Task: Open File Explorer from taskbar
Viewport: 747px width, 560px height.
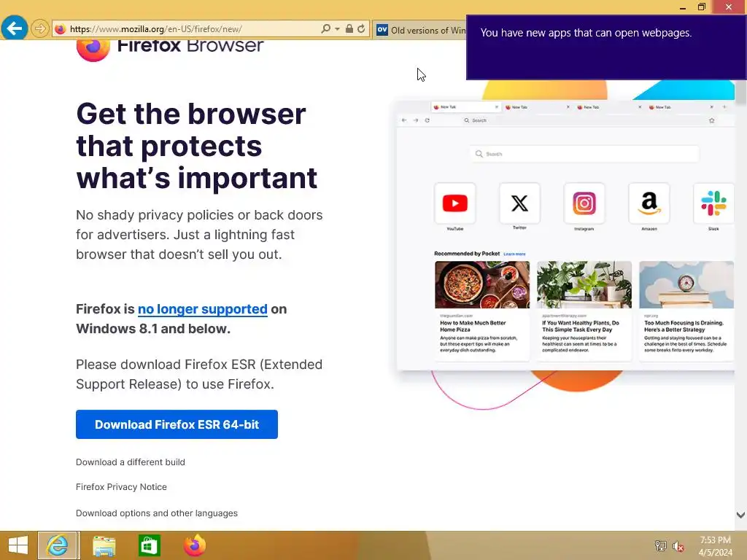Action: click(104, 545)
